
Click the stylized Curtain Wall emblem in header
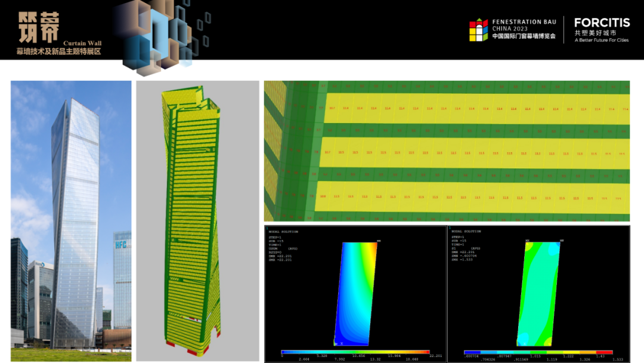pyautogui.click(x=40, y=25)
